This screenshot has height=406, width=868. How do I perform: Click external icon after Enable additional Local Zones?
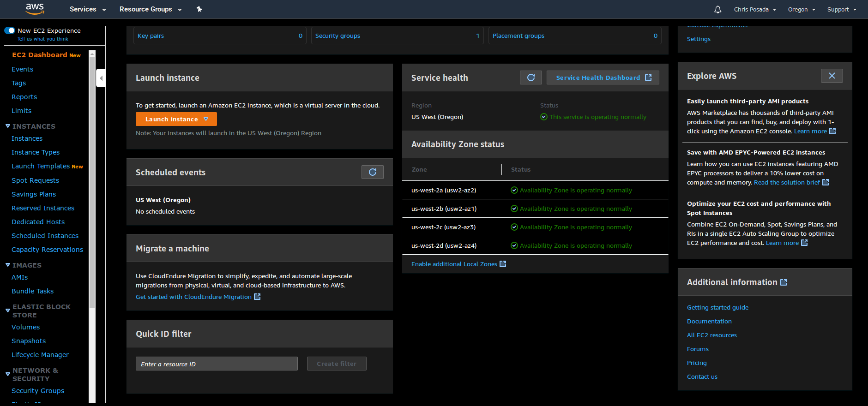click(x=503, y=264)
